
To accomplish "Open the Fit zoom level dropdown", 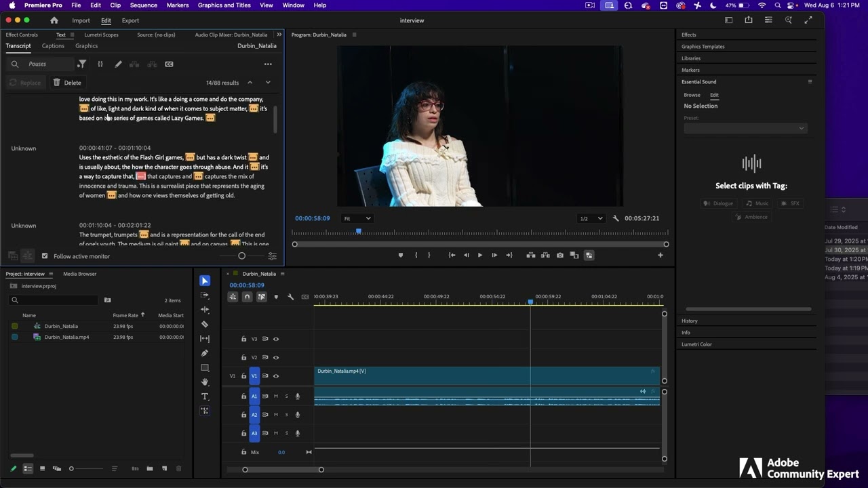I will point(357,218).
